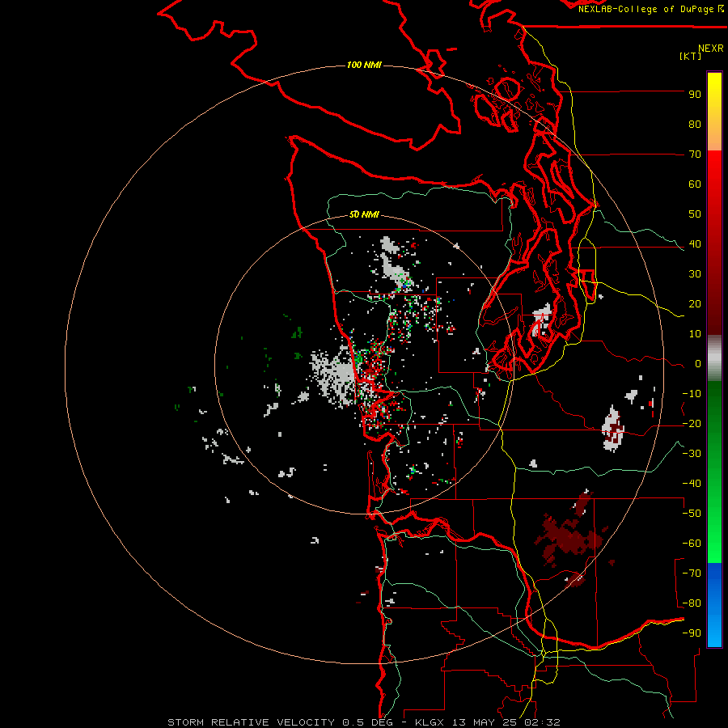
Task: Click the positive 50 value on the velocity scale
Action: [695, 214]
